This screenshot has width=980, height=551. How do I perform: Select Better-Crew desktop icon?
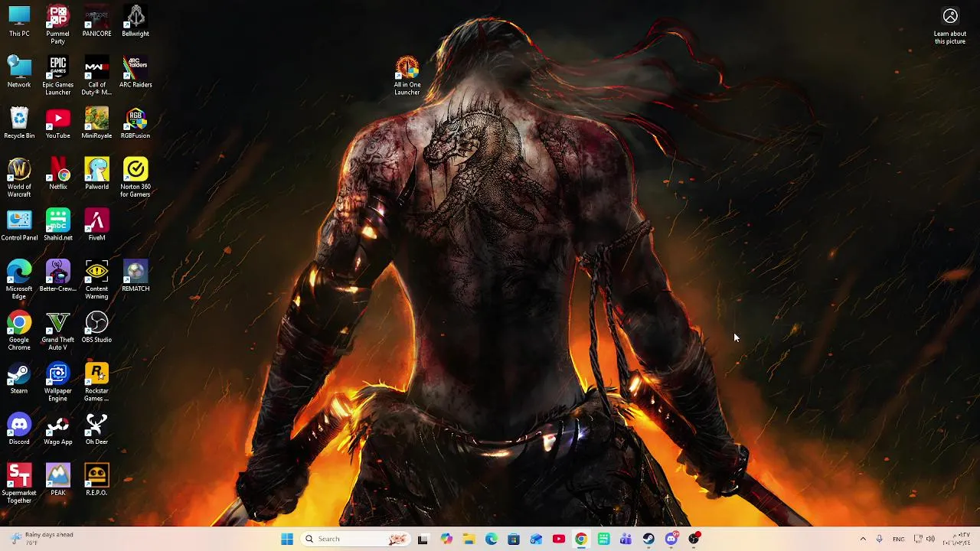[x=58, y=277]
